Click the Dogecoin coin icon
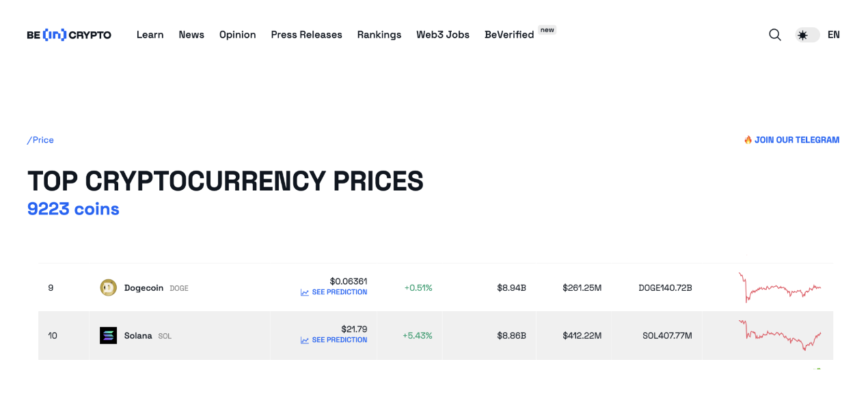 [x=108, y=288]
